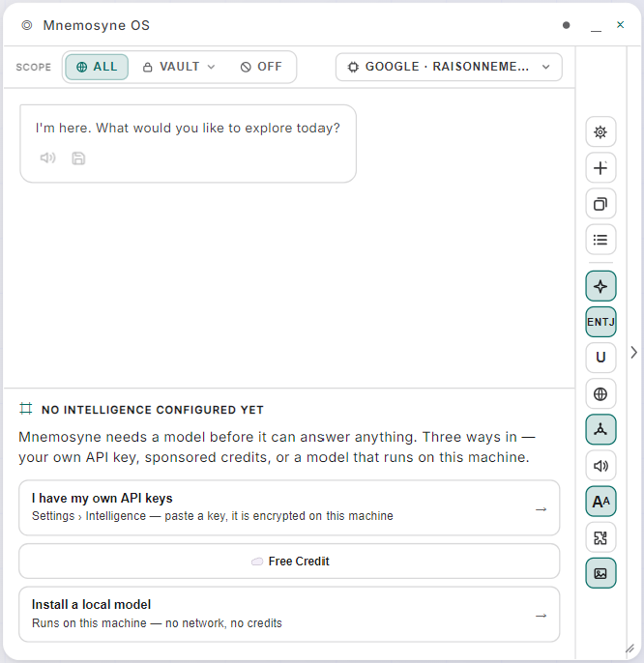Click the window resize grip corner

click(x=630, y=649)
